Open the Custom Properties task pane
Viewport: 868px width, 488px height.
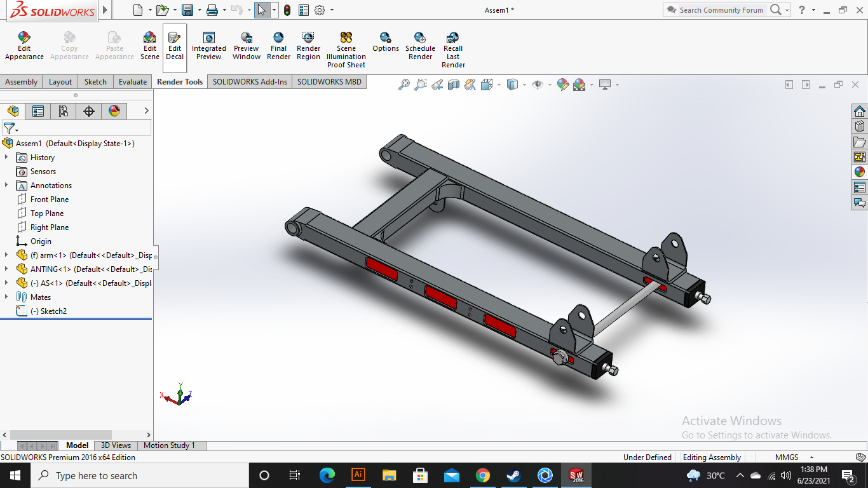click(x=860, y=187)
